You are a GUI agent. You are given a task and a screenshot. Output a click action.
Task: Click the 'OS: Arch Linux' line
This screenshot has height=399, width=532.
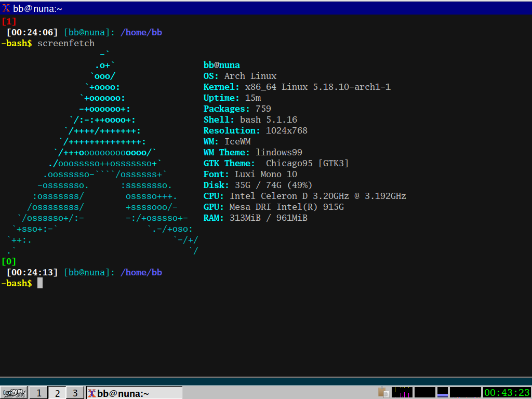pos(240,76)
